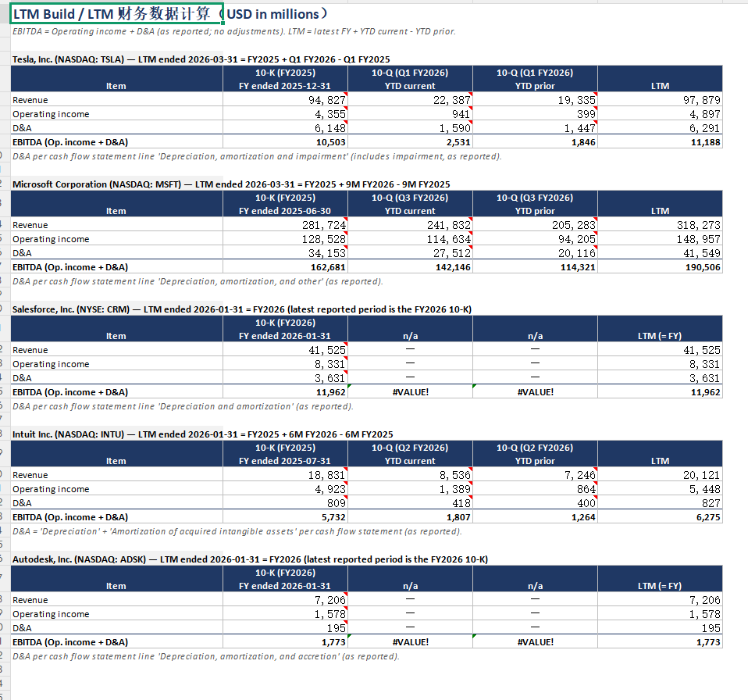
Task: Select Tesla LTM EBITDA 11,188
Action: [x=661, y=141]
